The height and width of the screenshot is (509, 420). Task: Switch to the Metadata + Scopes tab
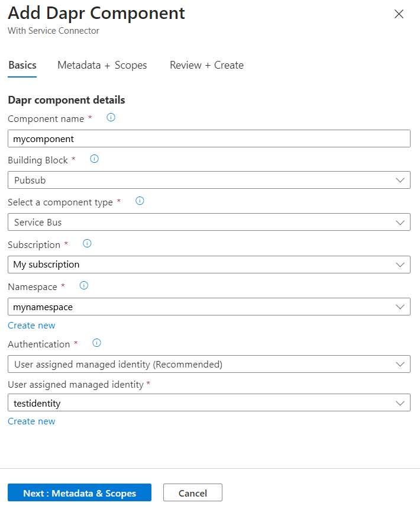click(x=102, y=65)
